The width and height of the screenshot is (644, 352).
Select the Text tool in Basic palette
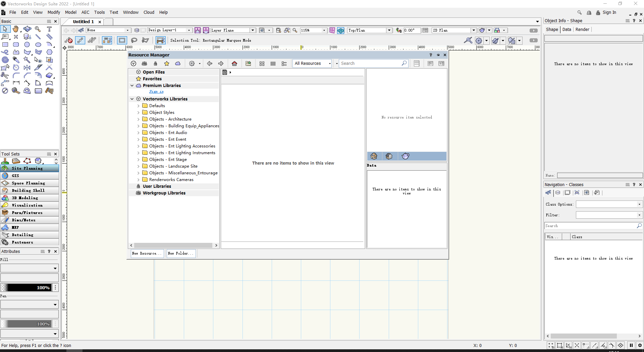pos(49,29)
